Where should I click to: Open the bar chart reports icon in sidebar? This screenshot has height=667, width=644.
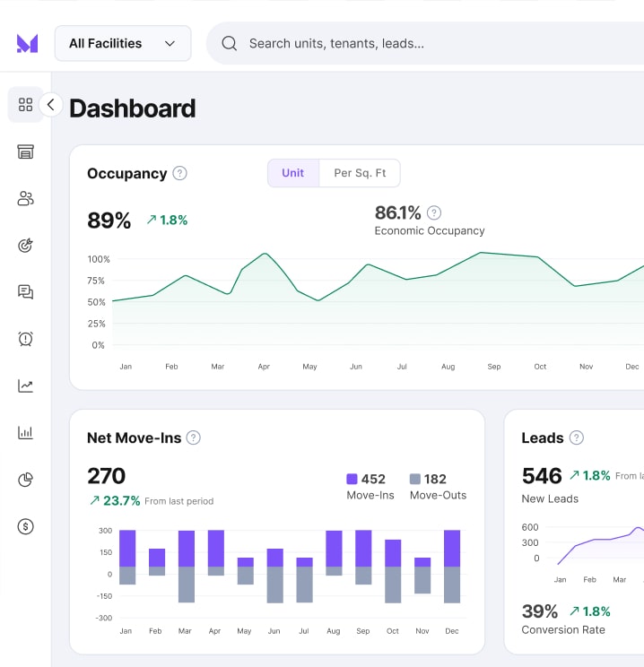point(25,433)
